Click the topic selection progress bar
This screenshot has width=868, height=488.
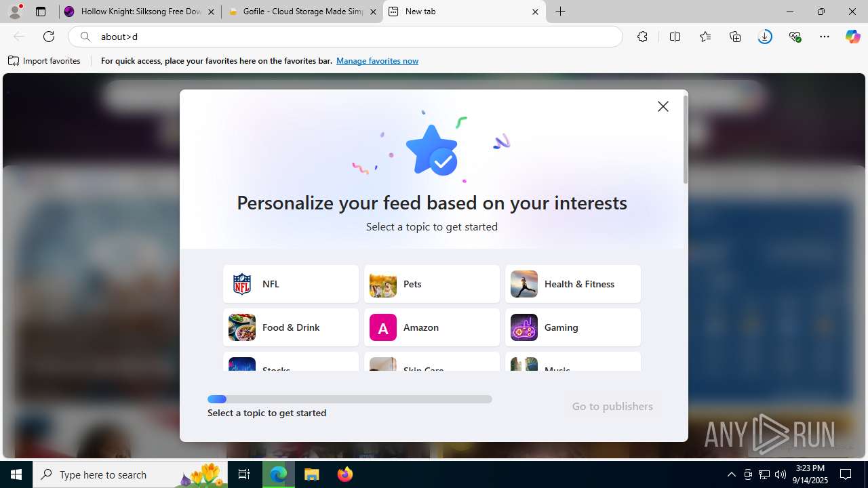click(x=350, y=399)
